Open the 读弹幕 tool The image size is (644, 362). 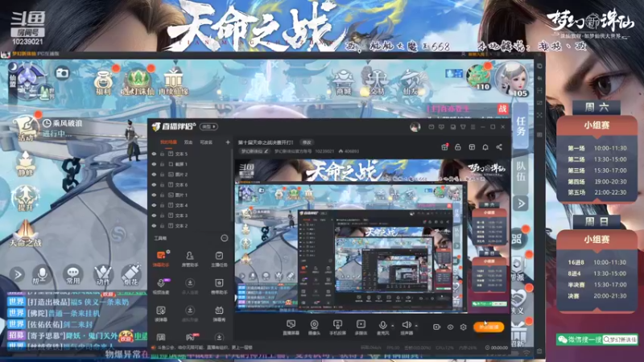(x=161, y=314)
